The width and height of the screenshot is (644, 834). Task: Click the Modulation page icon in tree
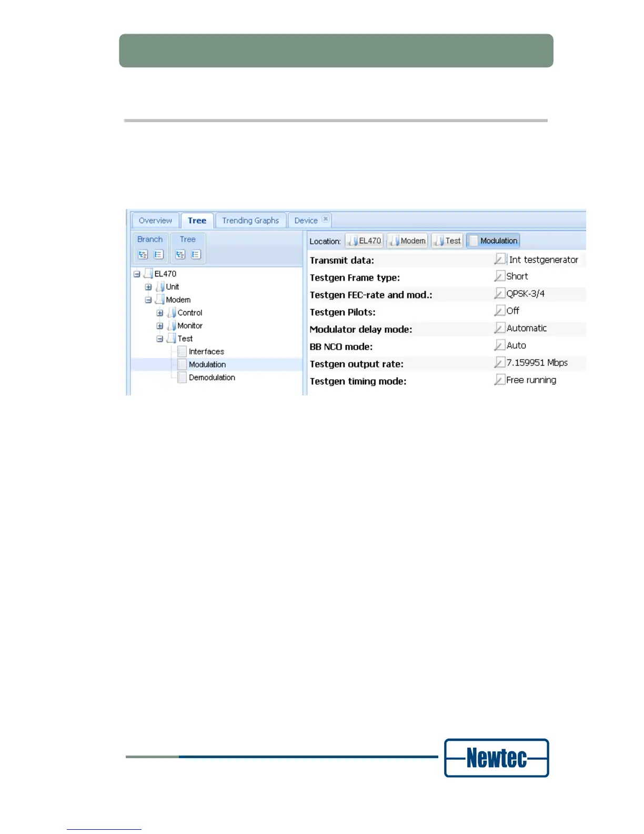click(x=182, y=364)
